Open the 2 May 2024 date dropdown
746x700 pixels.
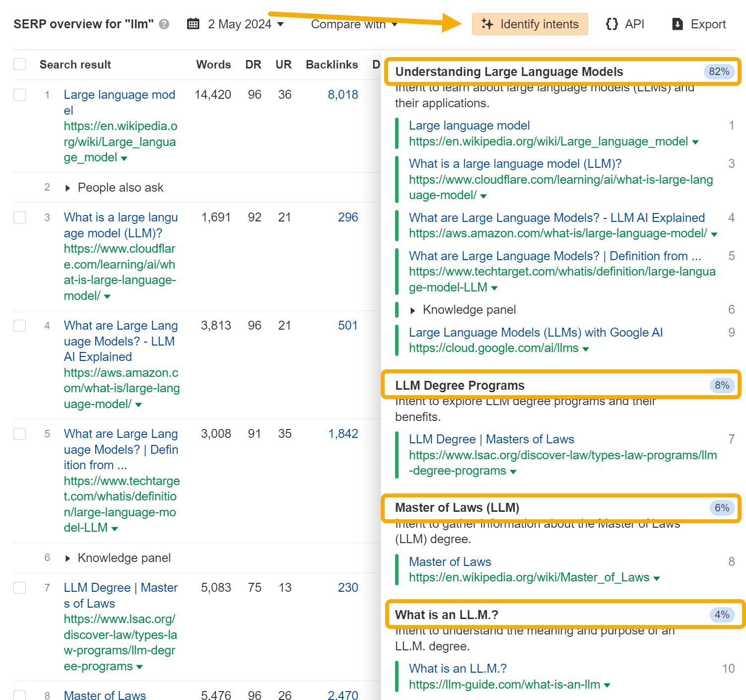[243, 23]
